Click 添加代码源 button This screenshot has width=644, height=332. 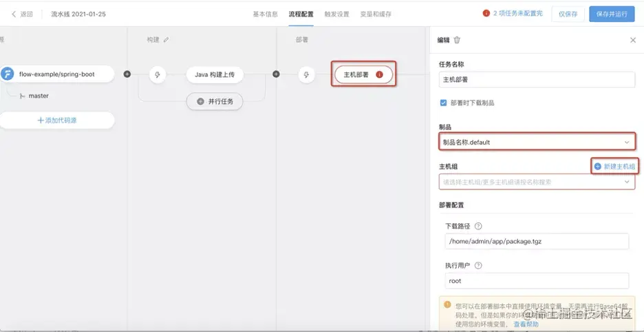point(56,121)
